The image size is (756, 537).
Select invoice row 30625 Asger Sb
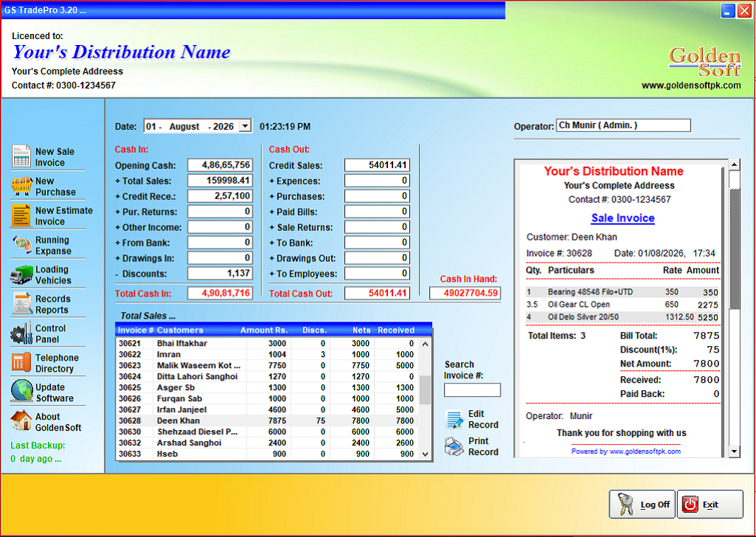pos(268,387)
